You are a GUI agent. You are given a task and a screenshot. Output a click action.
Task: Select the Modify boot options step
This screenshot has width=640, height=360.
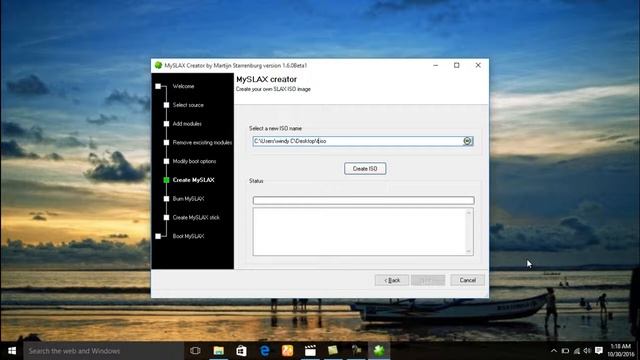click(194, 162)
